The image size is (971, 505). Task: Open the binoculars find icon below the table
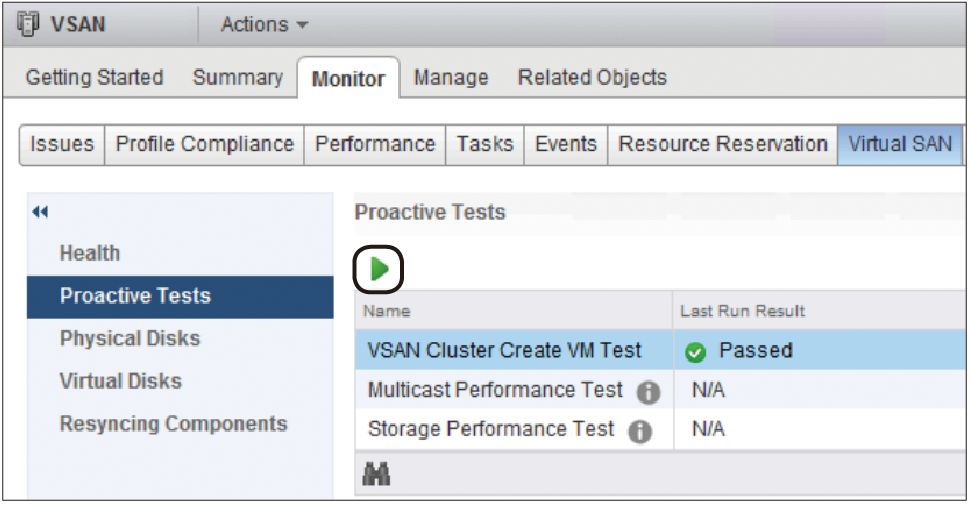(376, 474)
